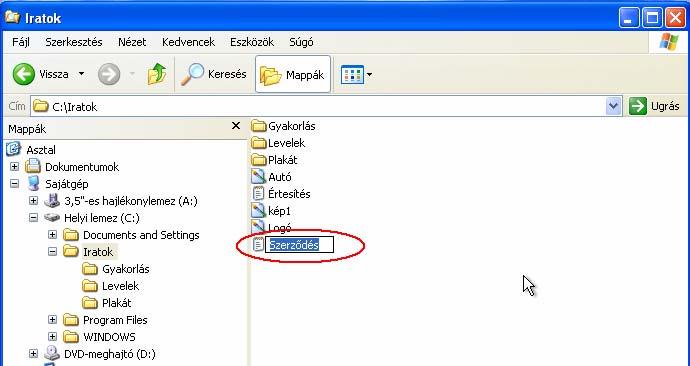
Task: Toggle the Mappák folders pane button
Action: [293, 74]
